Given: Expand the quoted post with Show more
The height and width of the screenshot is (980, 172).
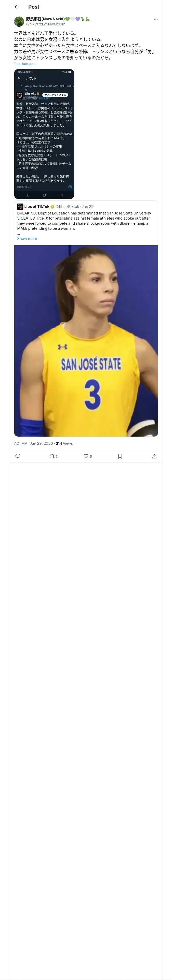Looking at the screenshot, I should (x=27, y=239).
